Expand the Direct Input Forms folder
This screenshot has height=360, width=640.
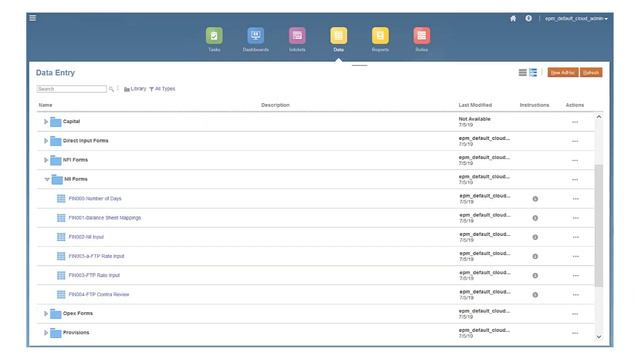click(x=46, y=141)
